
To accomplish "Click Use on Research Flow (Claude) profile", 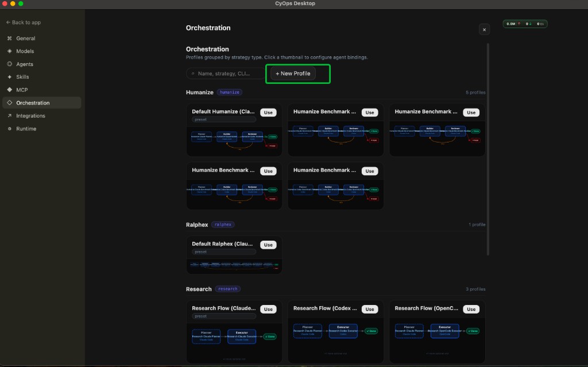I will click(x=268, y=309).
